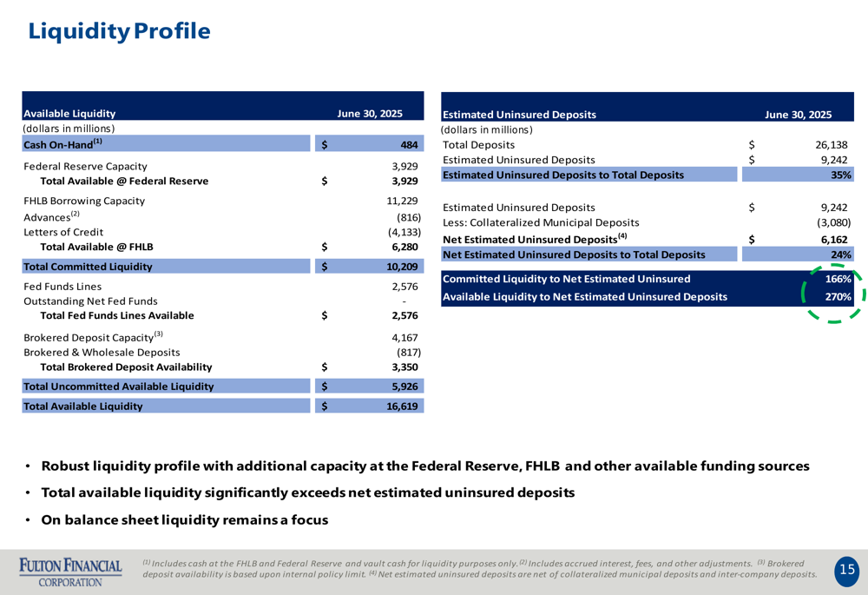
Task: Click the Total Deposits value 26,138
Action: (x=831, y=144)
